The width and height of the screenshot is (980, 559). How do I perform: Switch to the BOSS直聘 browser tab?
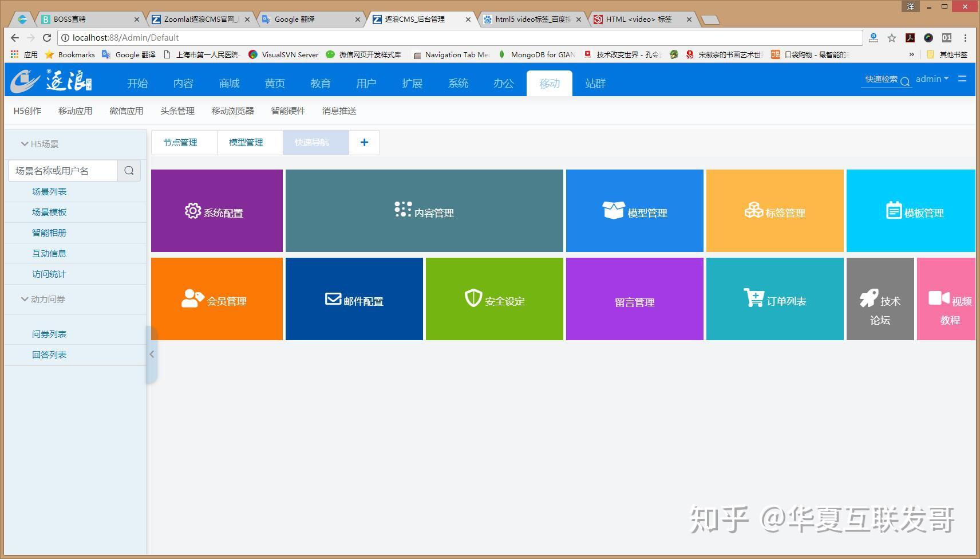point(90,19)
